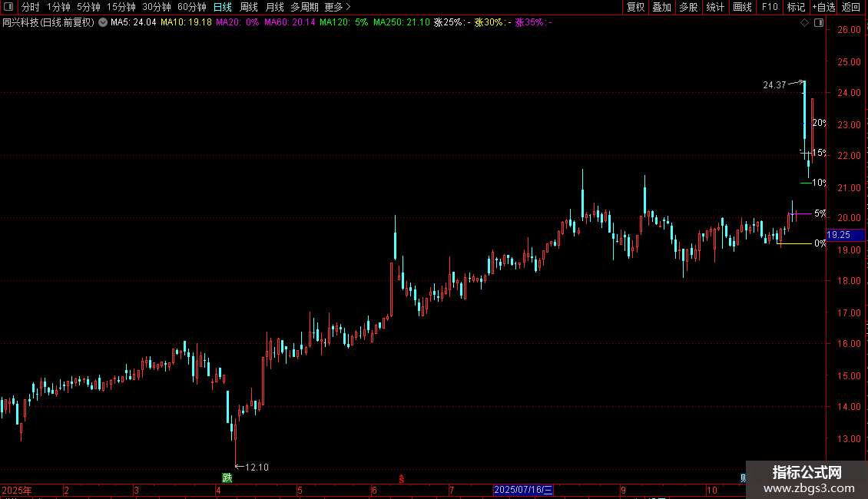Click the 标记 mark button
Viewport: 868px width, 499px height.
[x=796, y=7]
